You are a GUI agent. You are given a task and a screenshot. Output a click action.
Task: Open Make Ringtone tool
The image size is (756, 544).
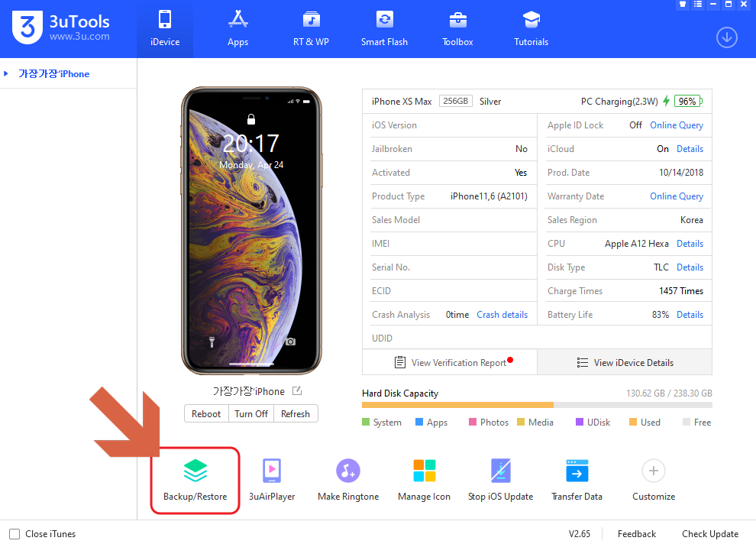[348, 481]
